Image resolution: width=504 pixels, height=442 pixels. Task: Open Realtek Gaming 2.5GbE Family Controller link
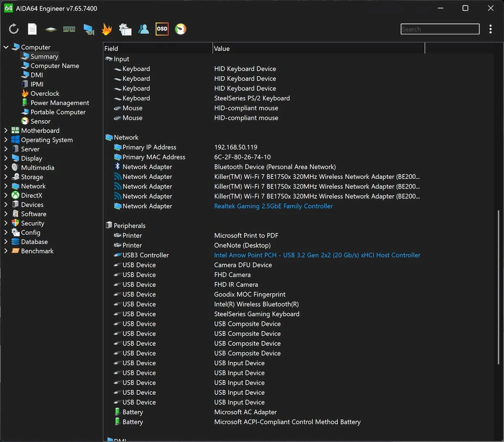(x=273, y=206)
